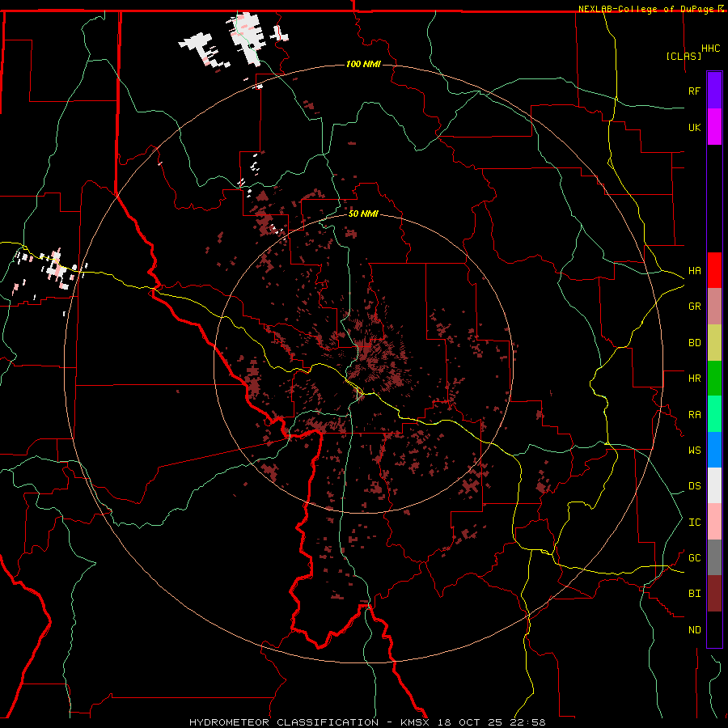The image size is (728, 728).
Task: Click the RA light green swatch
Action: click(714, 414)
